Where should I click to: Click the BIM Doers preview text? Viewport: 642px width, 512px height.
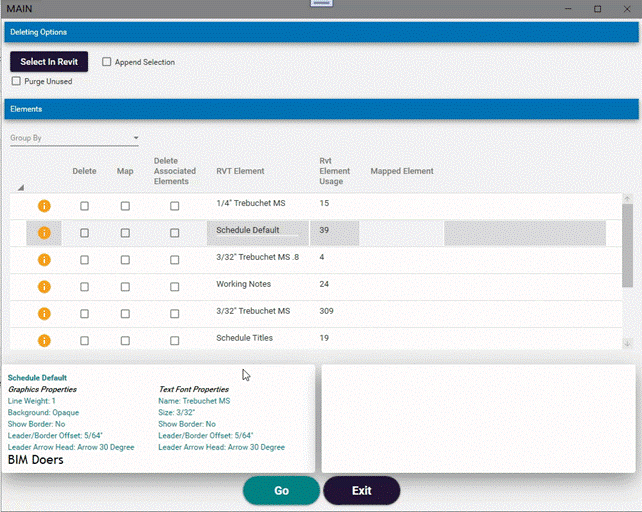tap(36, 460)
